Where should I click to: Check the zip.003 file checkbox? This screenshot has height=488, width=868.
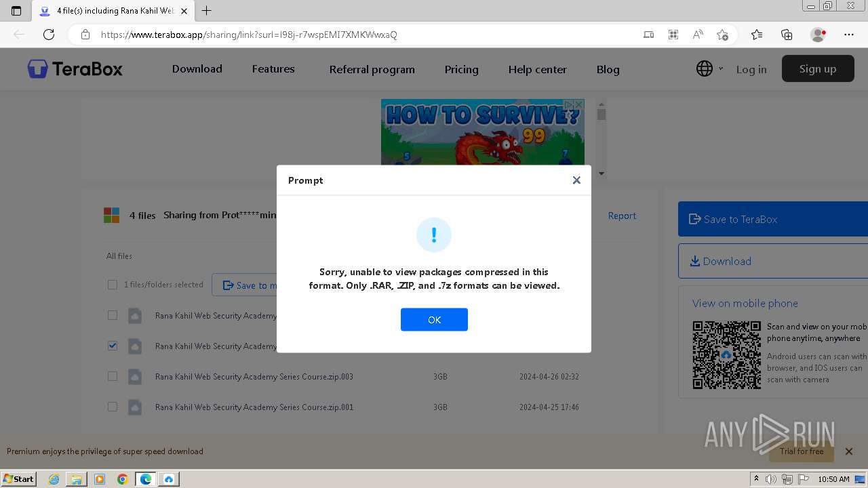[x=113, y=376]
